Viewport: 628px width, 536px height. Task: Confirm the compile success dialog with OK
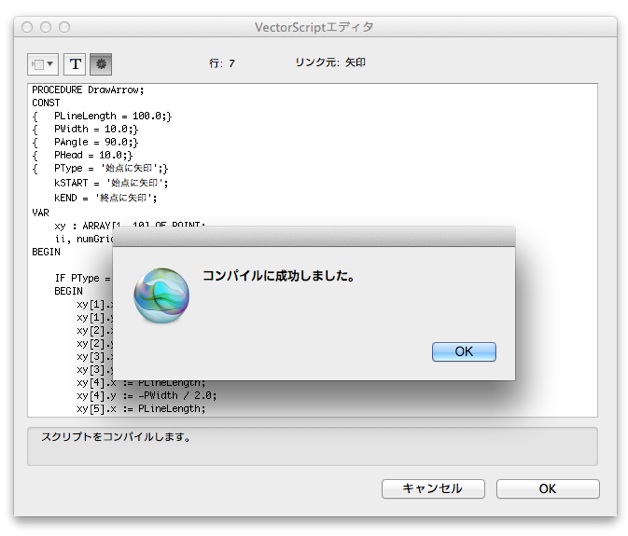[x=464, y=352]
